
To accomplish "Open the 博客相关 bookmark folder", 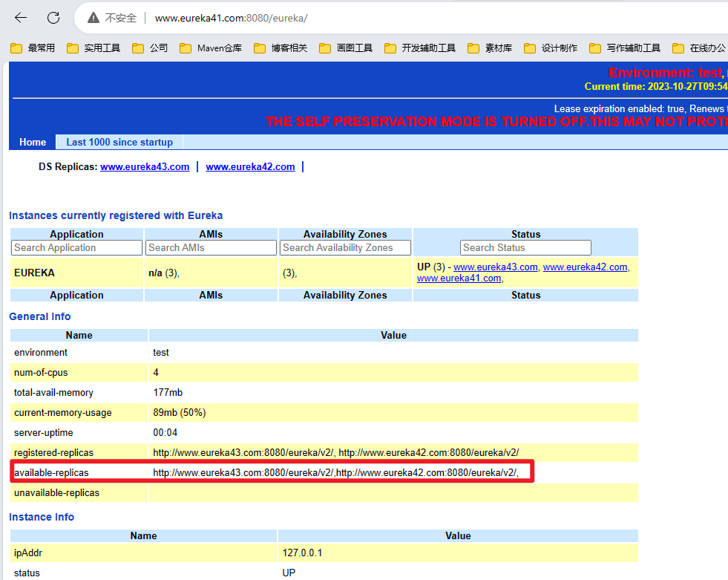I will pos(281,48).
